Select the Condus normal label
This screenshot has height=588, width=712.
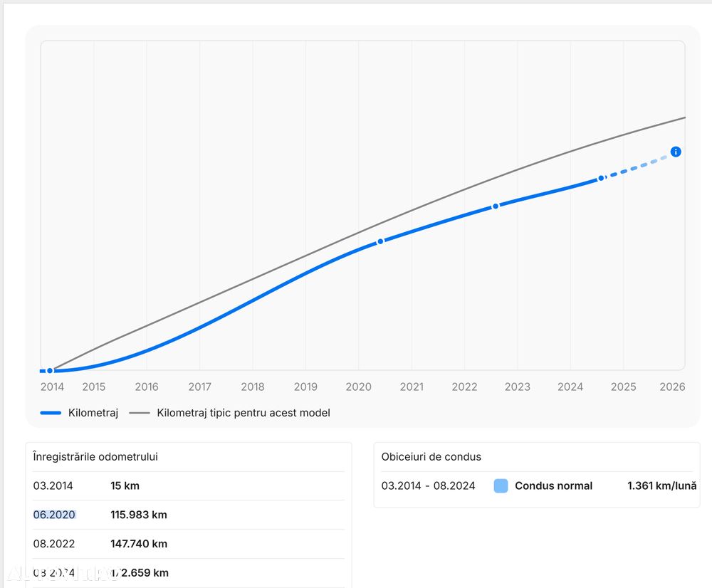tap(553, 486)
